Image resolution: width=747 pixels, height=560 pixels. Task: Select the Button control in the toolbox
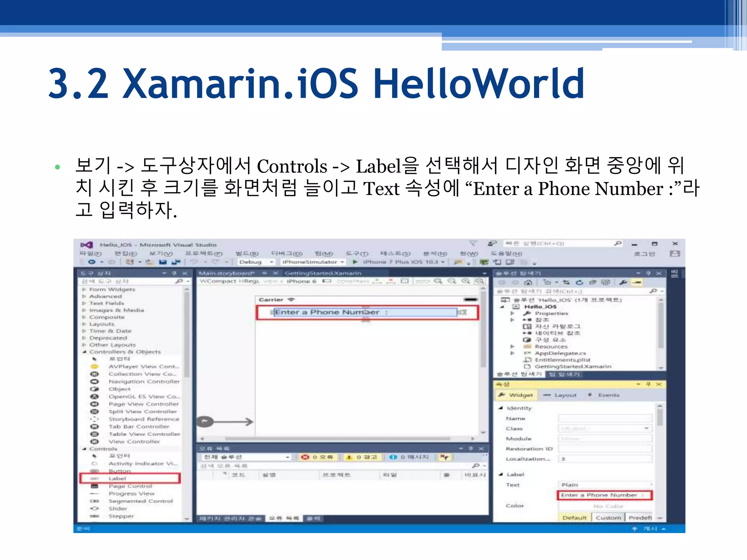tap(119, 471)
